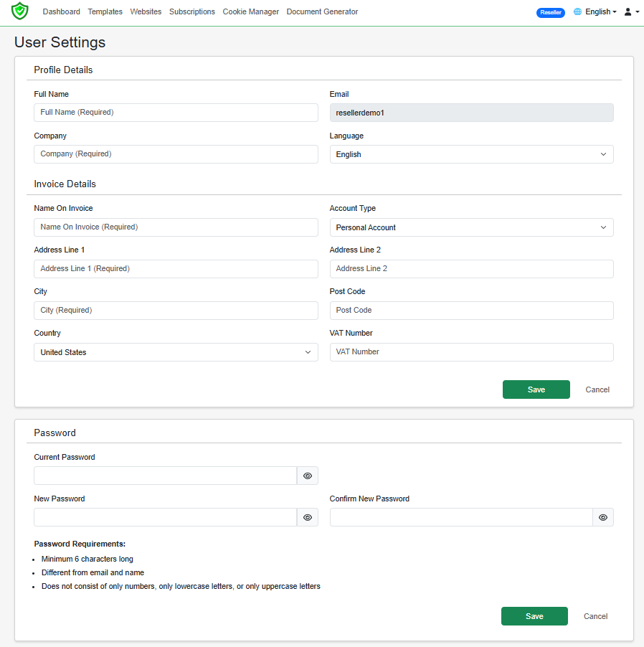Screen dimensions: 644x647
Task: Click the Full Name input field
Action: pos(176,113)
